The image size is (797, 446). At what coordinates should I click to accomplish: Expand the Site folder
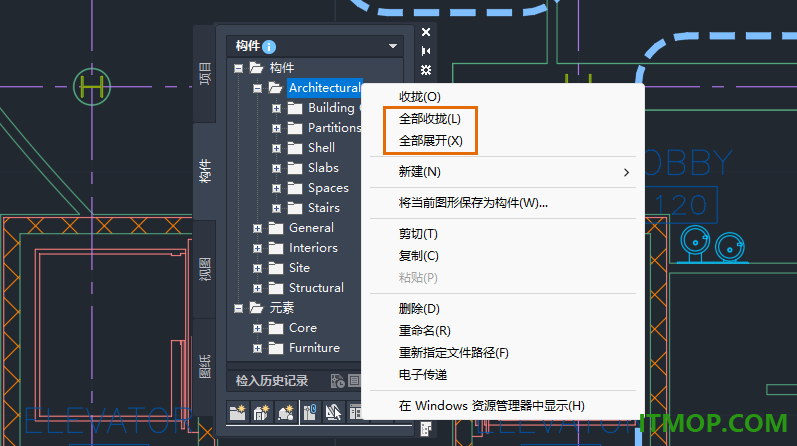pyautogui.click(x=257, y=269)
